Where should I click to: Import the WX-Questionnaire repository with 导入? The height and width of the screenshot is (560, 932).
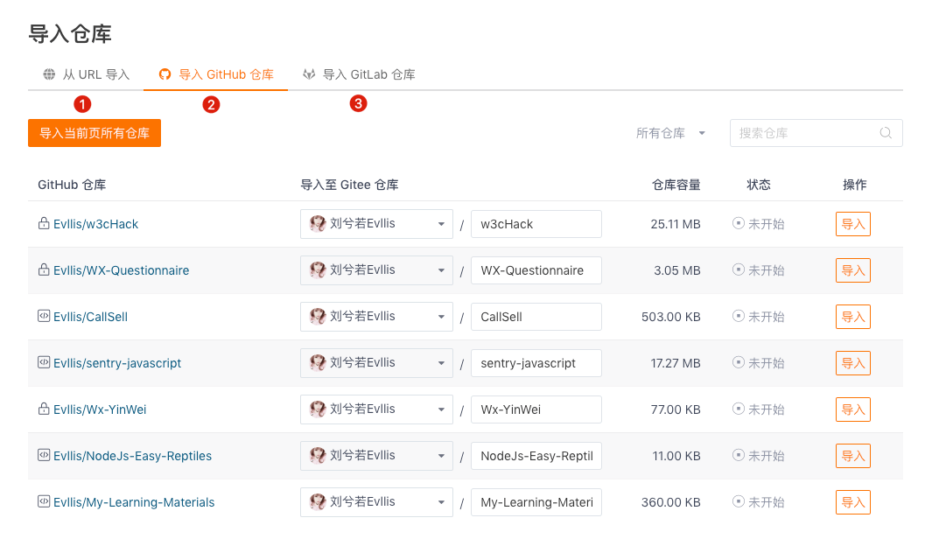pos(853,270)
